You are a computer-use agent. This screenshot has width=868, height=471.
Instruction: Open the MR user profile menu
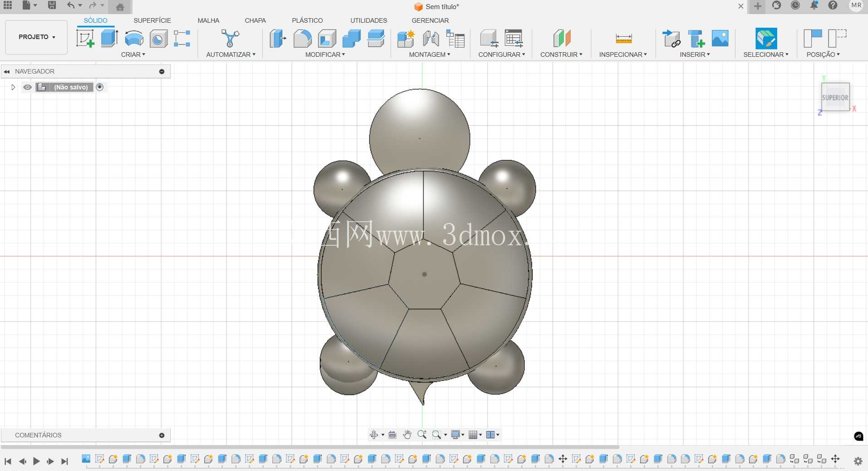pos(856,5)
